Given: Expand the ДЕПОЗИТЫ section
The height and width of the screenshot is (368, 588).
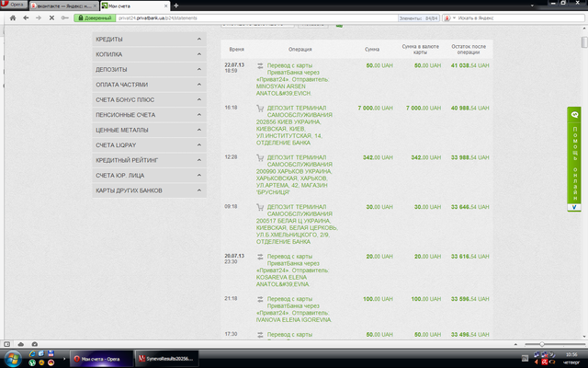Looking at the screenshot, I should (149, 70).
